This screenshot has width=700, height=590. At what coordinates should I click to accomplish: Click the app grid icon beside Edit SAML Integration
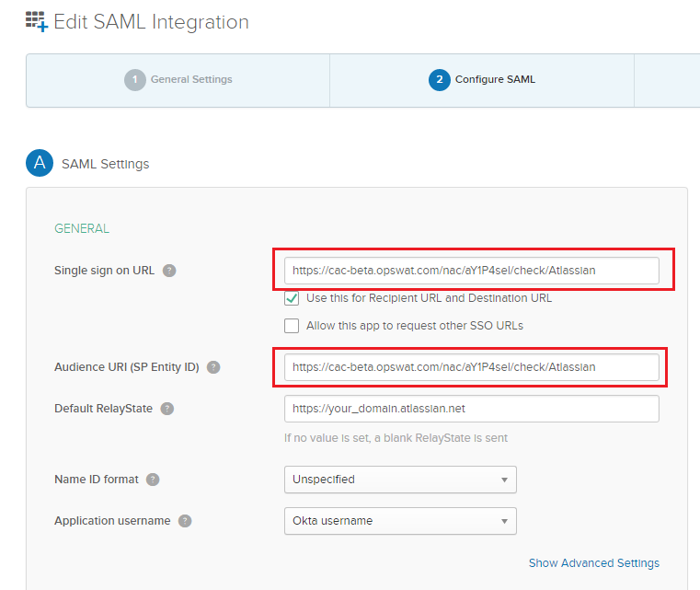(x=36, y=21)
